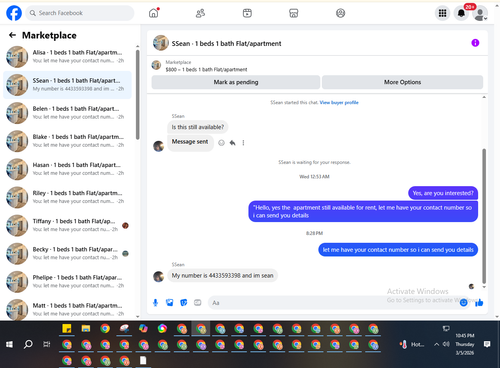
Task: Click the message with SSean's phone number
Action: pyautogui.click(x=222, y=276)
